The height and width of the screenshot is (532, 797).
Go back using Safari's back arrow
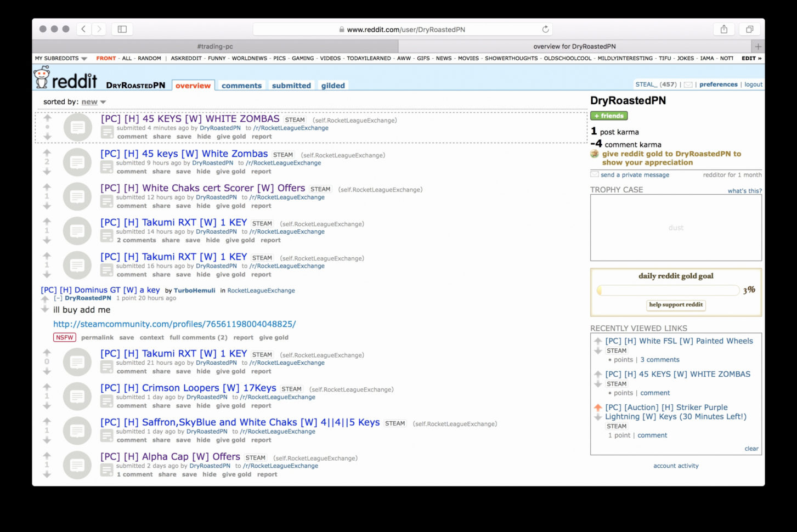tap(83, 29)
